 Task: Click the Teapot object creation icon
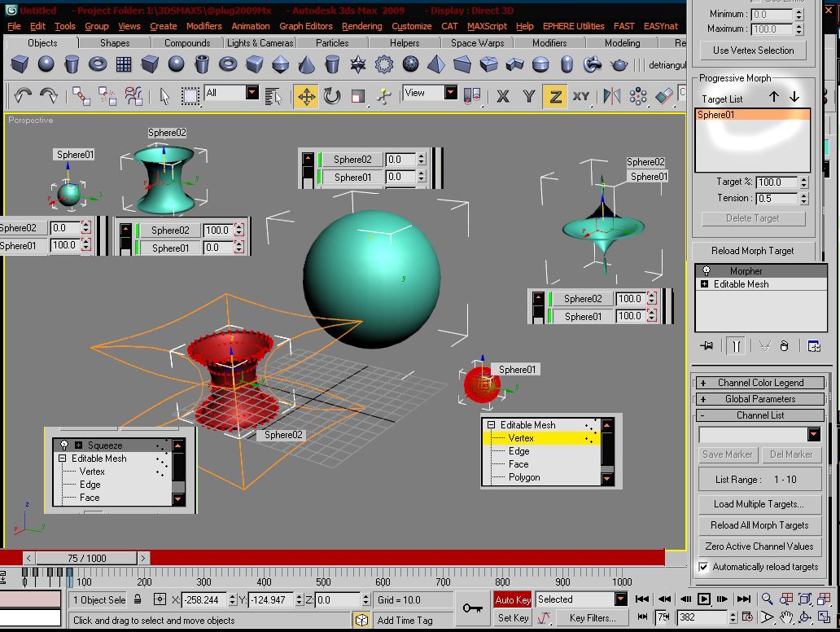coord(619,65)
